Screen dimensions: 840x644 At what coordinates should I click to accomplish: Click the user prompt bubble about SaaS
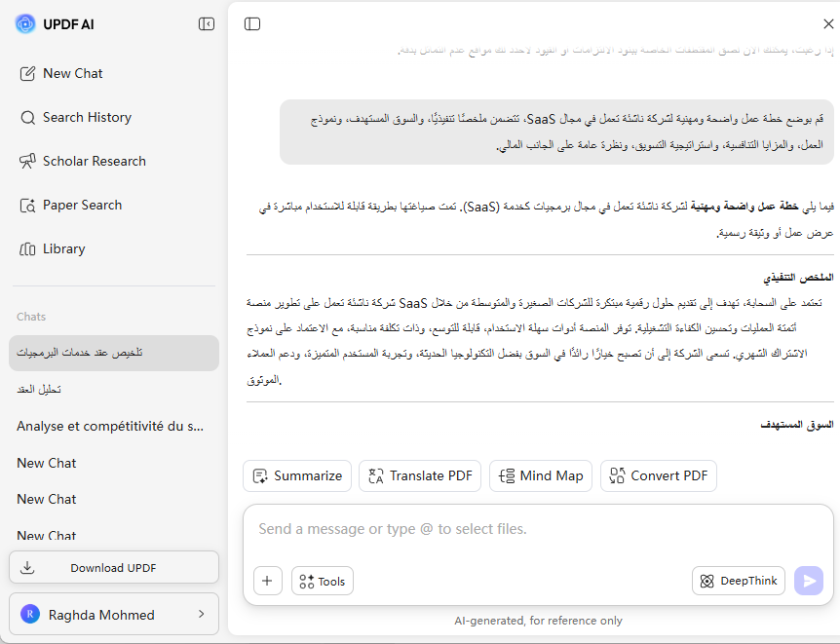pyautogui.click(x=556, y=132)
